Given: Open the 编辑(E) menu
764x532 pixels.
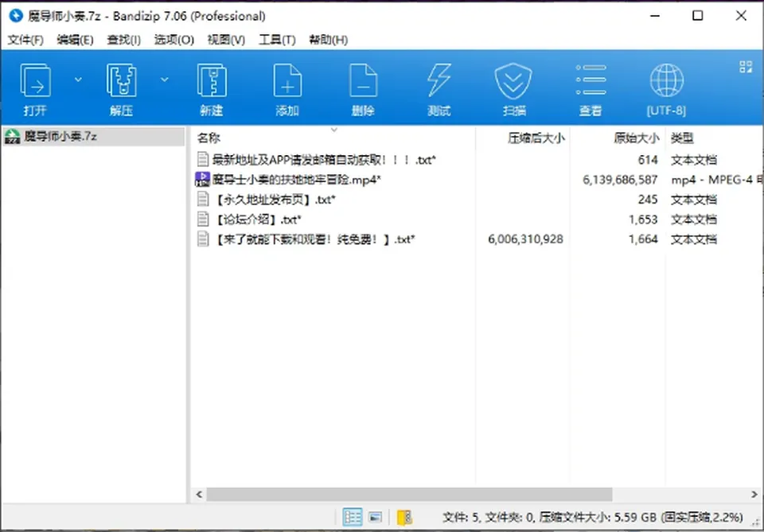Looking at the screenshot, I should 75,40.
